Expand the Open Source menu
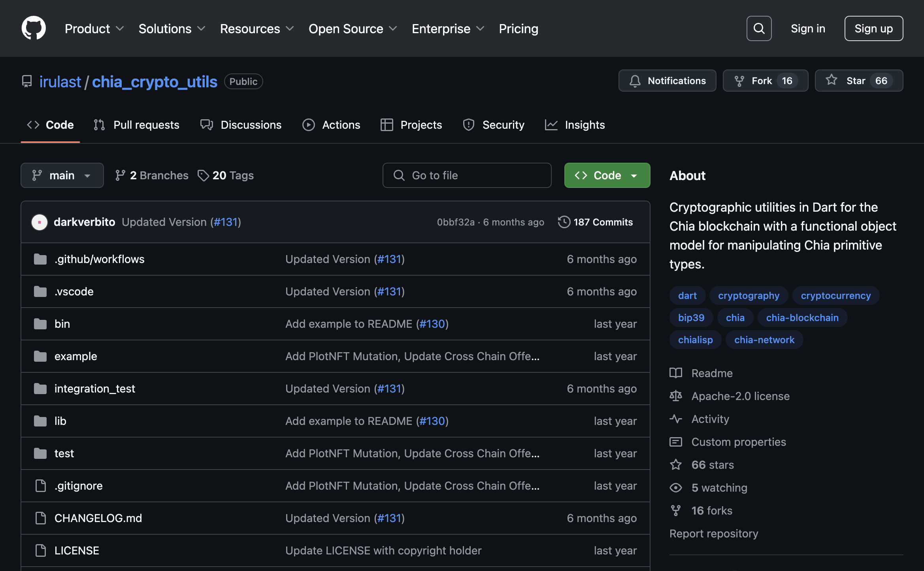The height and width of the screenshot is (571, 924). 353,28
